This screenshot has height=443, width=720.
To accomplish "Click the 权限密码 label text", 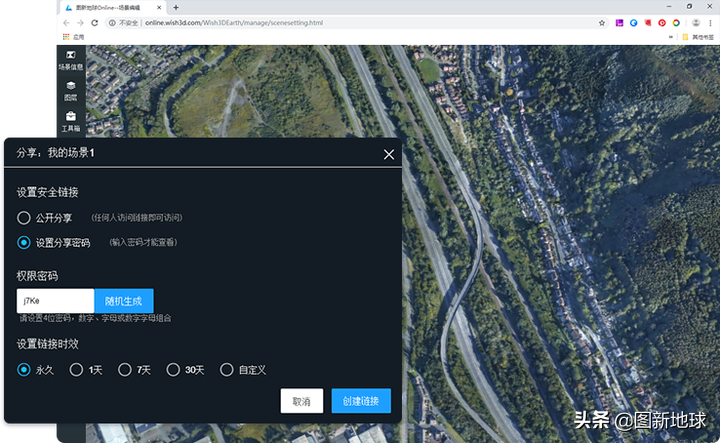I will (37, 276).
